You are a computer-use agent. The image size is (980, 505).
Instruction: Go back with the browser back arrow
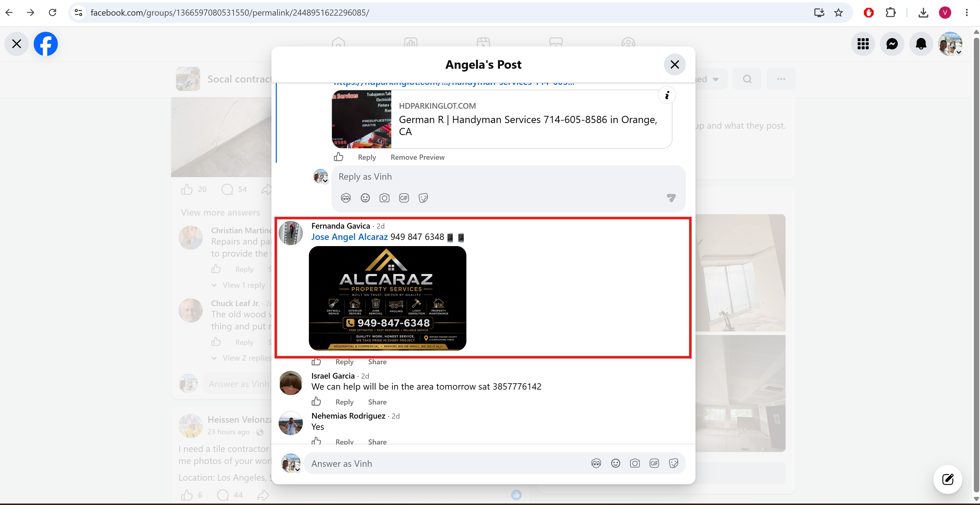coord(9,13)
